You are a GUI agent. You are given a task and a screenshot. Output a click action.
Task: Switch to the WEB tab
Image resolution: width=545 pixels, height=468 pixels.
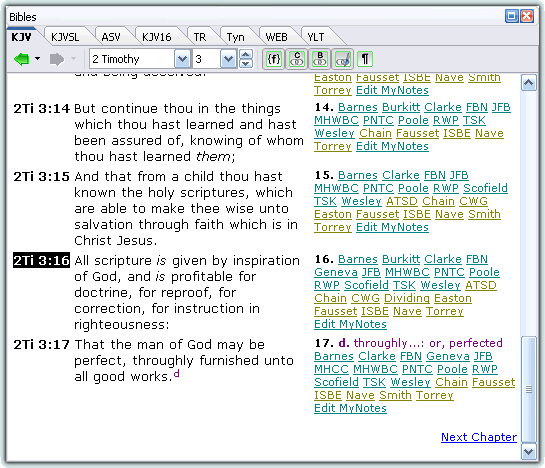tap(277, 37)
